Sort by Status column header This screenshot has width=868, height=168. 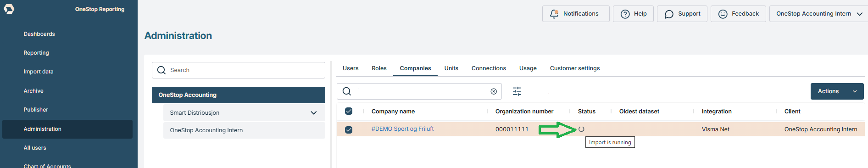[587, 112]
